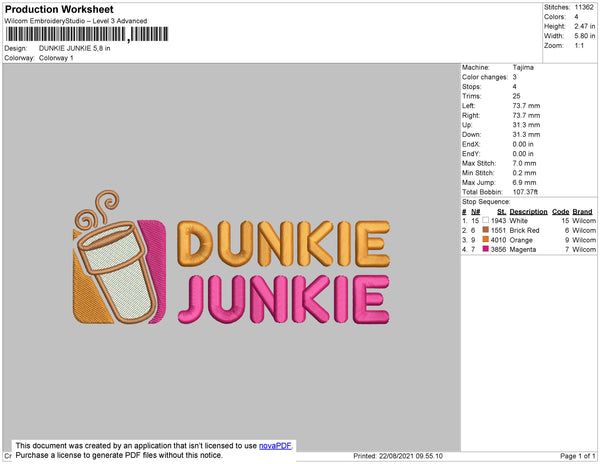The width and height of the screenshot is (600, 464).
Task: Click the 'Magenta' description in stop row 4
Action: coord(523,249)
